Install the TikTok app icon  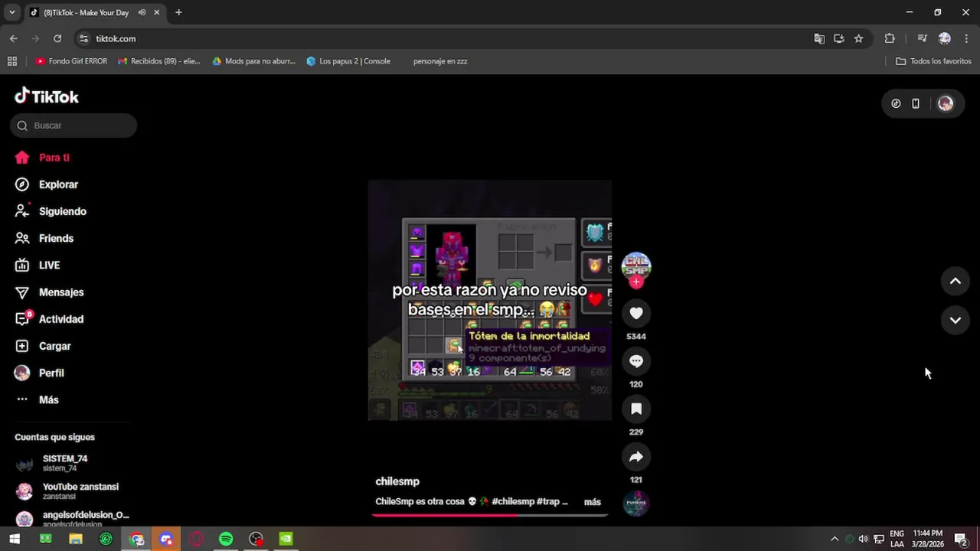pyautogui.click(x=839, y=38)
